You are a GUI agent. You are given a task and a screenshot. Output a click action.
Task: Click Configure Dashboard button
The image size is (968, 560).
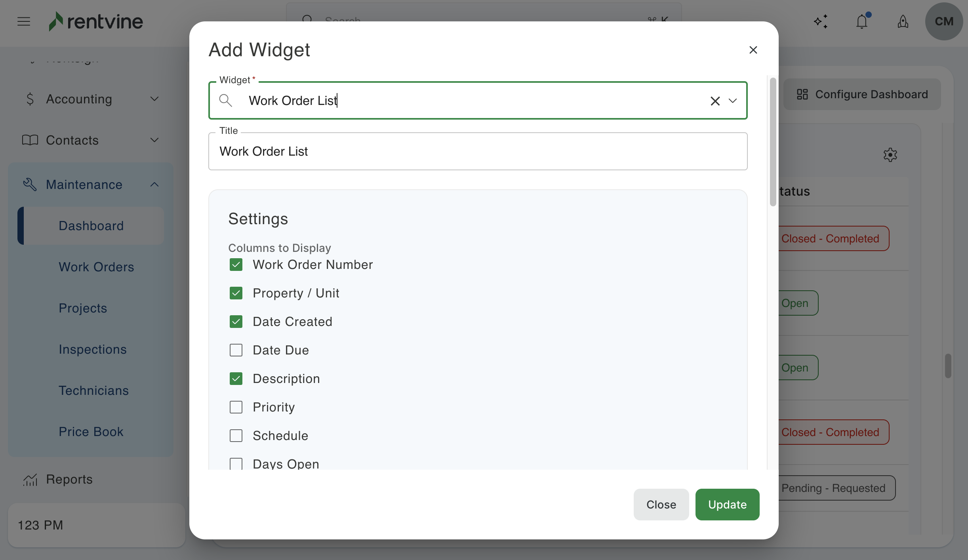pyautogui.click(x=862, y=94)
